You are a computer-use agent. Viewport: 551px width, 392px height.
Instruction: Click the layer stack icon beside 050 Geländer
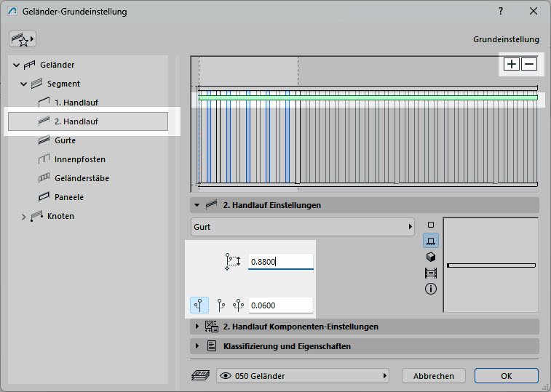[x=199, y=376]
